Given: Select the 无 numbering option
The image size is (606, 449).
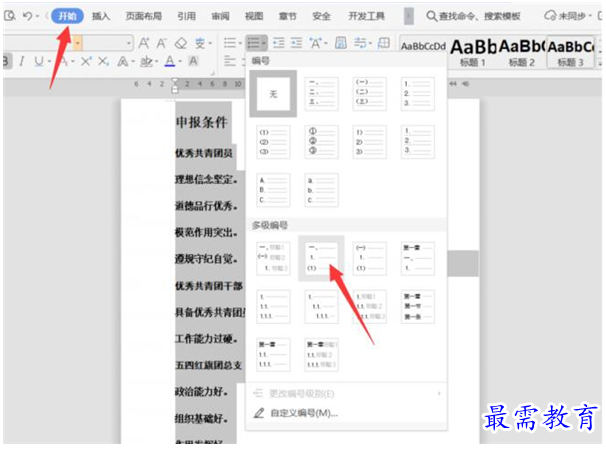Looking at the screenshot, I should point(273,94).
